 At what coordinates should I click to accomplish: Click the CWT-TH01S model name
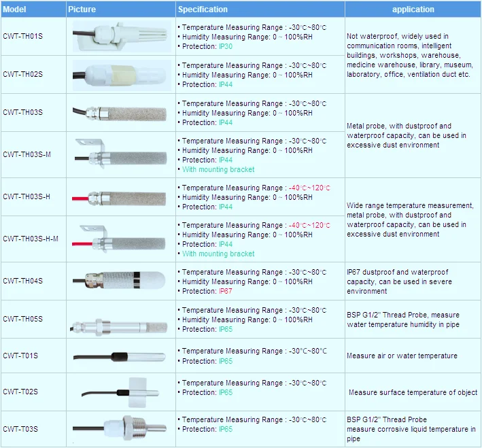tap(22, 36)
